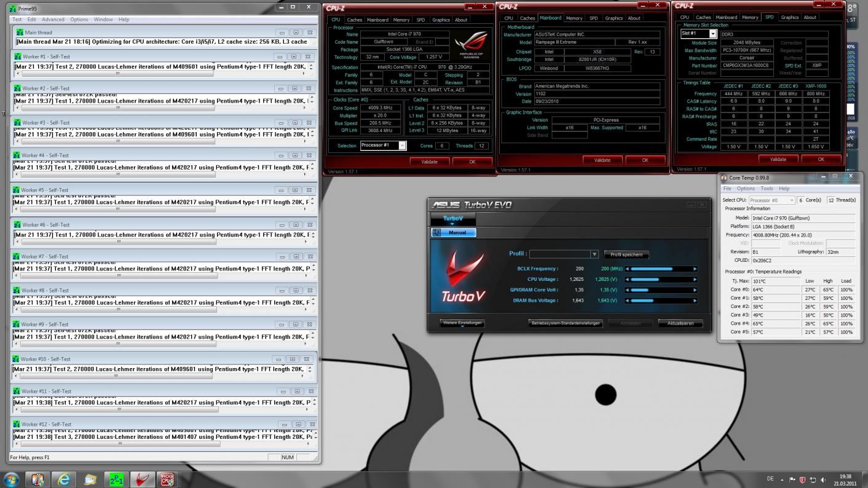
Task: Open the Options menu in Prime95
Action: pos(79,20)
